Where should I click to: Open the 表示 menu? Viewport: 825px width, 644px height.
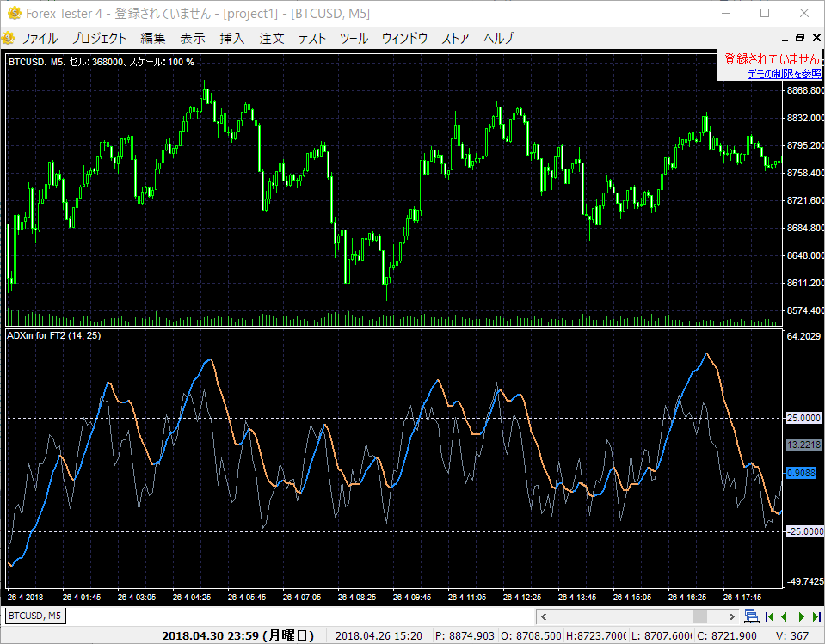[x=193, y=39]
